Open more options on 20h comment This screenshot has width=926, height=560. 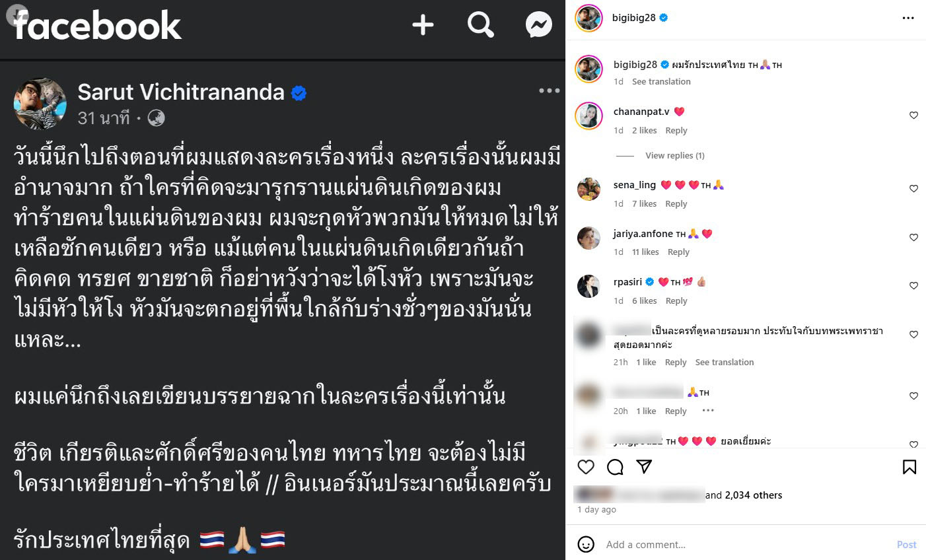point(708,410)
